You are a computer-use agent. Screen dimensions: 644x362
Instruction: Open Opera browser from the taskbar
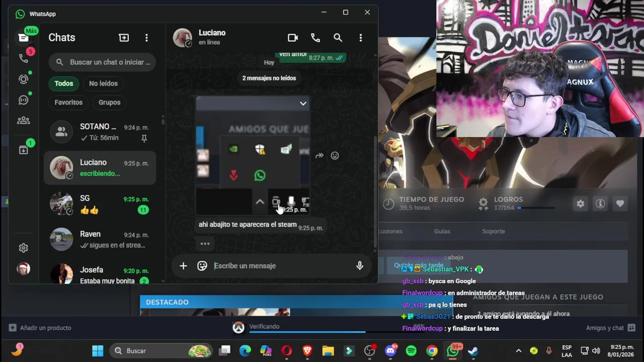(287, 351)
